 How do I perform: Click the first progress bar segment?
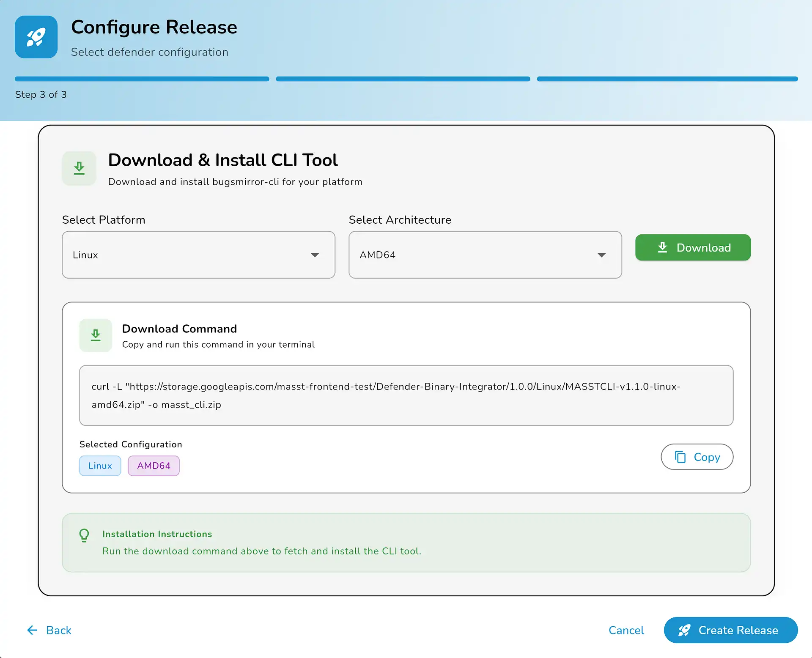click(x=142, y=79)
